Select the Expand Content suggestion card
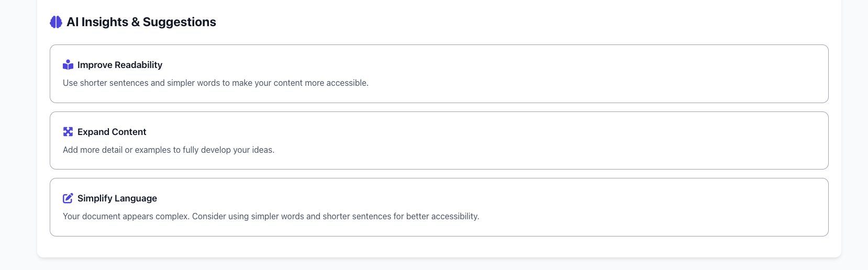This screenshot has width=868, height=270. click(x=439, y=140)
